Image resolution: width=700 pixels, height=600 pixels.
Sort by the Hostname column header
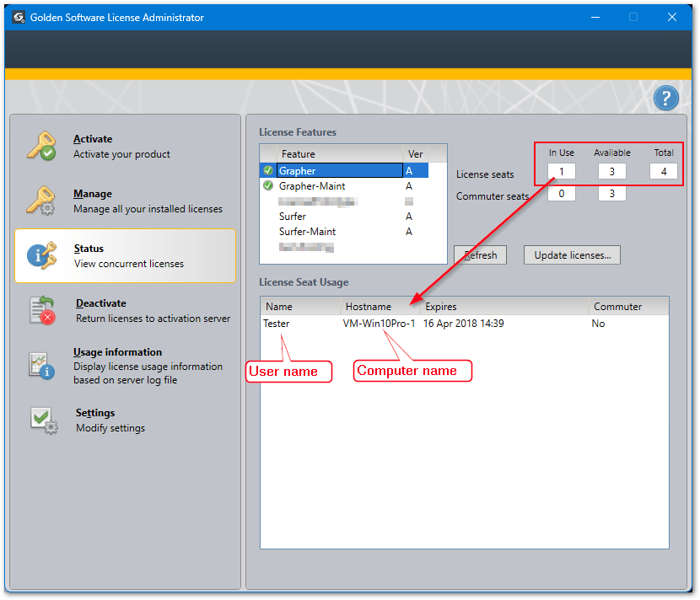coord(380,307)
